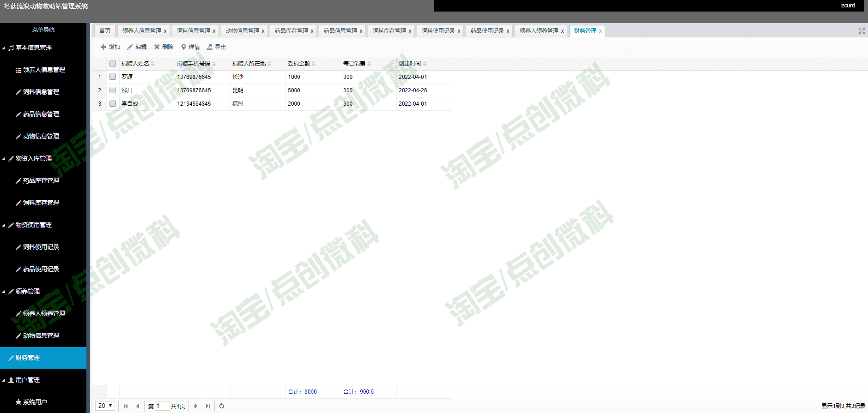868x413 pixels.
Task: Click the 导出 export icon
Action: (x=210, y=47)
